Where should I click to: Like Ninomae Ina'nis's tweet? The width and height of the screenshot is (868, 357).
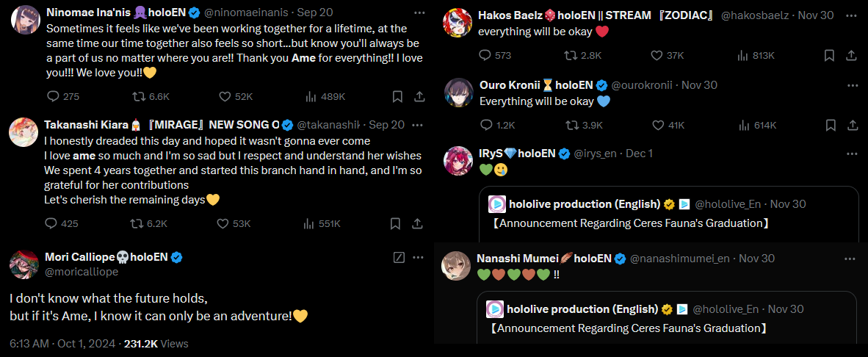225,96
